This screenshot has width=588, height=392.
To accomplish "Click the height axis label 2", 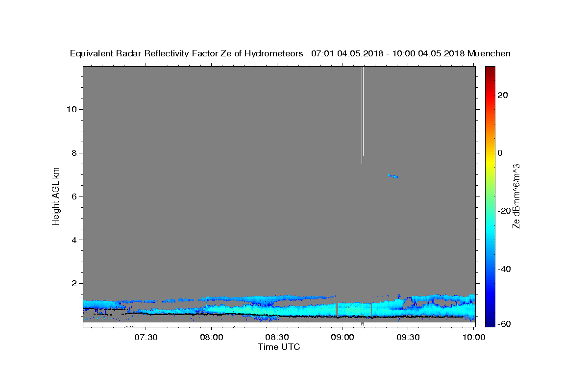I will 73,284.
